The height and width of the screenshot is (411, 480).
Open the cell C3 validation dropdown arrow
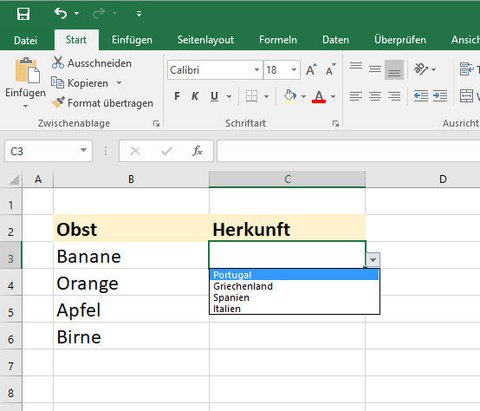click(x=373, y=259)
